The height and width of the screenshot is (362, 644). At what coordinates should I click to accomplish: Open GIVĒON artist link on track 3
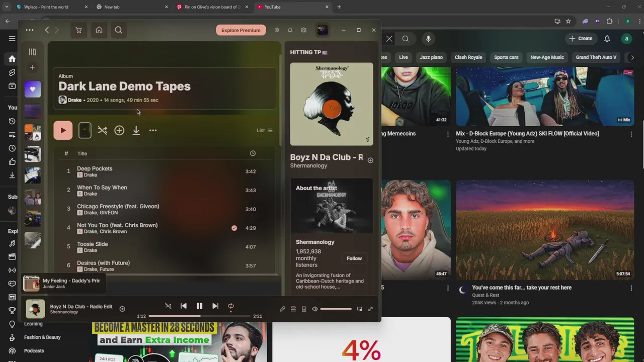coord(109,213)
